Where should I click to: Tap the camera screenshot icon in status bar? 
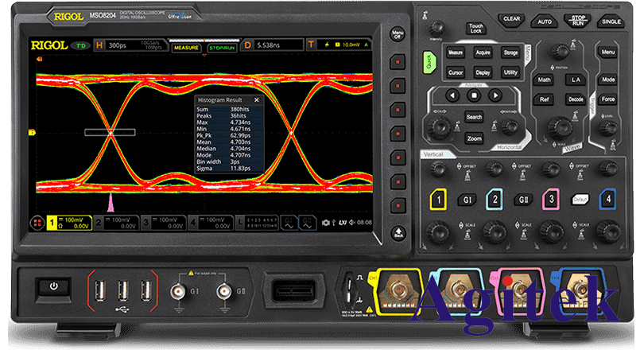coord(326,220)
